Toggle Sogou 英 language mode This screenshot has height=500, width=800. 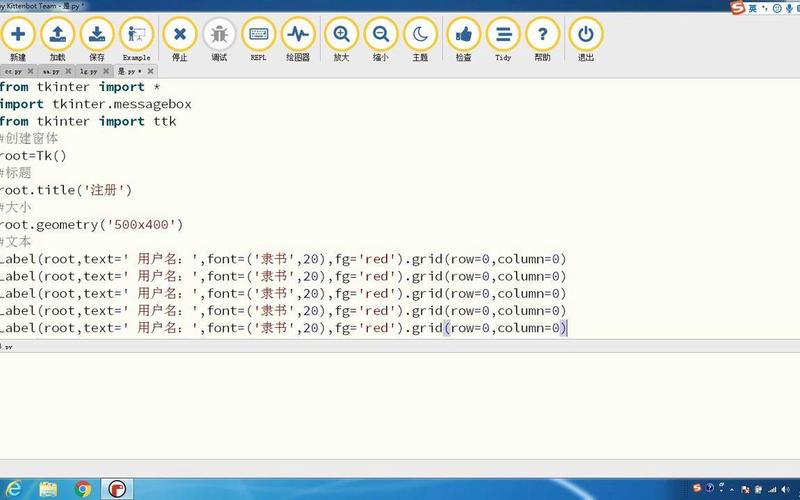click(x=753, y=8)
